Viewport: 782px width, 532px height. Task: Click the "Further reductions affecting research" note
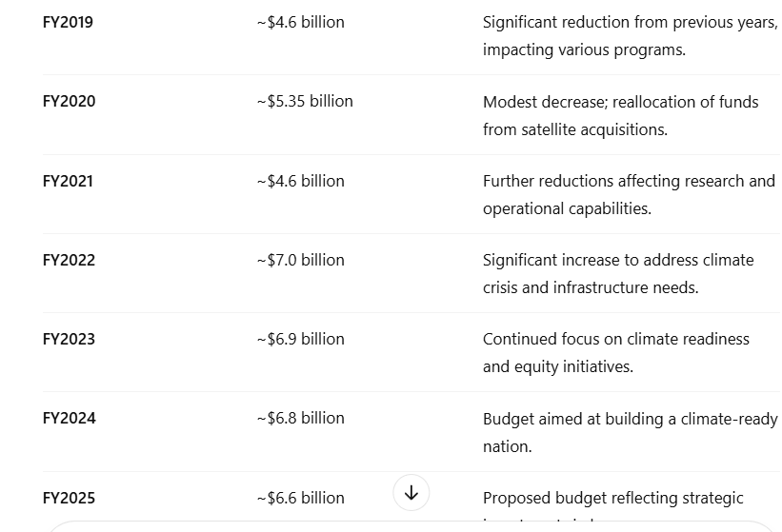[x=629, y=194]
